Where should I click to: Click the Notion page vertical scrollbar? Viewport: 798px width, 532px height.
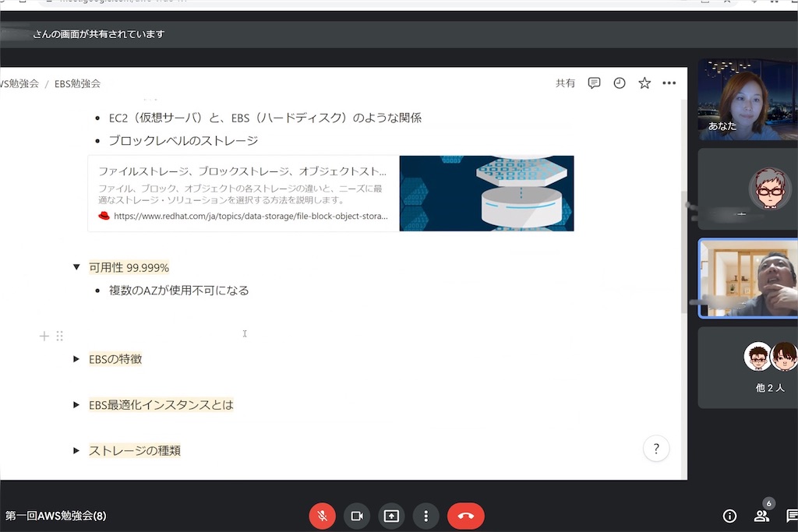(x=683, y=253)
